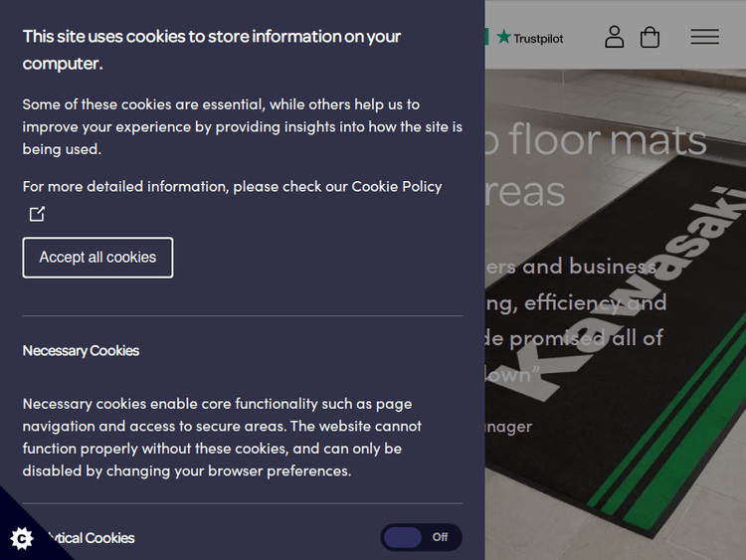Click the essential cookies intro paragraph
The image size is (746, 560).
point(242,126)
